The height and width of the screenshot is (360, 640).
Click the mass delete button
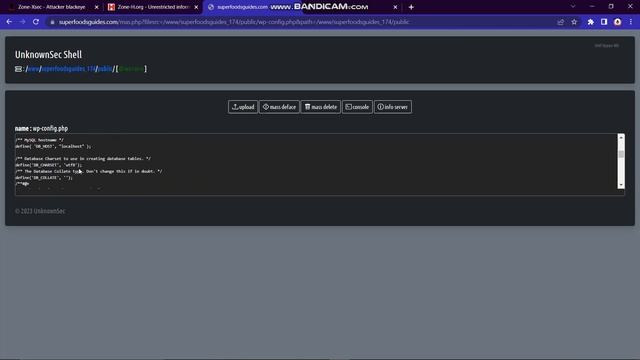coord(321,107)
